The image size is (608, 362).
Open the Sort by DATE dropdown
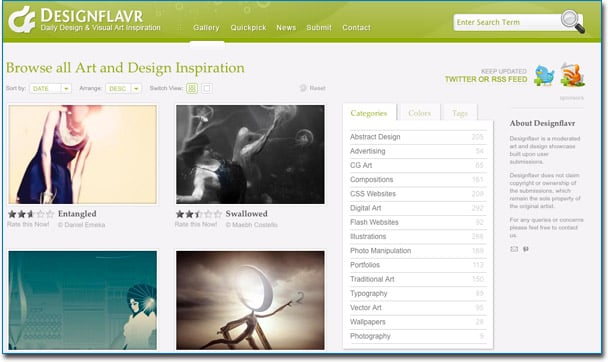click(50, 89)
